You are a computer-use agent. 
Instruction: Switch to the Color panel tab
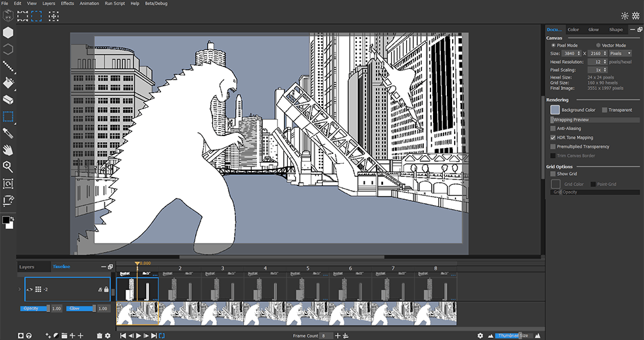coord(573,30)
